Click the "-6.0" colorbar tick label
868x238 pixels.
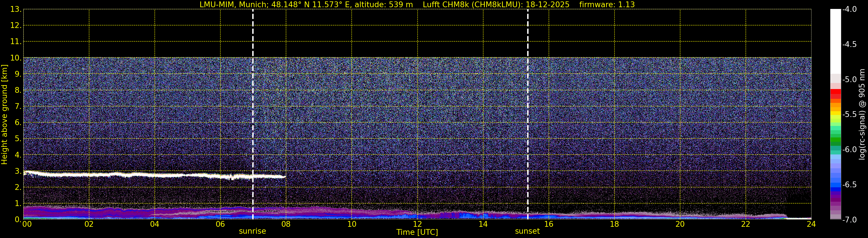point(850,150)
